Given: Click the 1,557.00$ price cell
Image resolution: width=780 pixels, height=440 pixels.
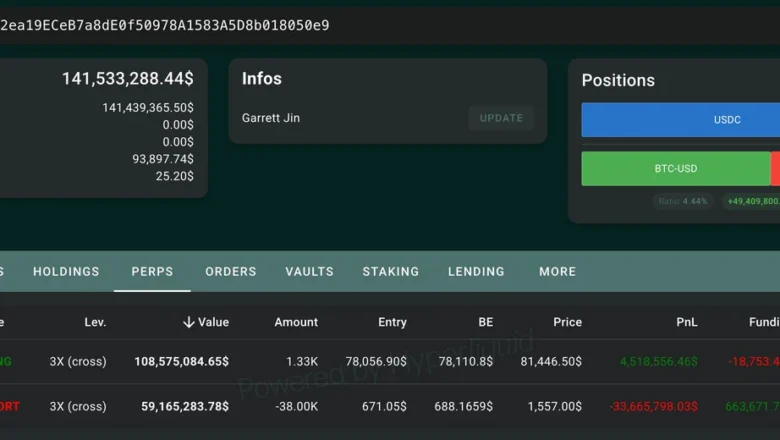Looking at the screenshot, I should (x=555, y=406).
